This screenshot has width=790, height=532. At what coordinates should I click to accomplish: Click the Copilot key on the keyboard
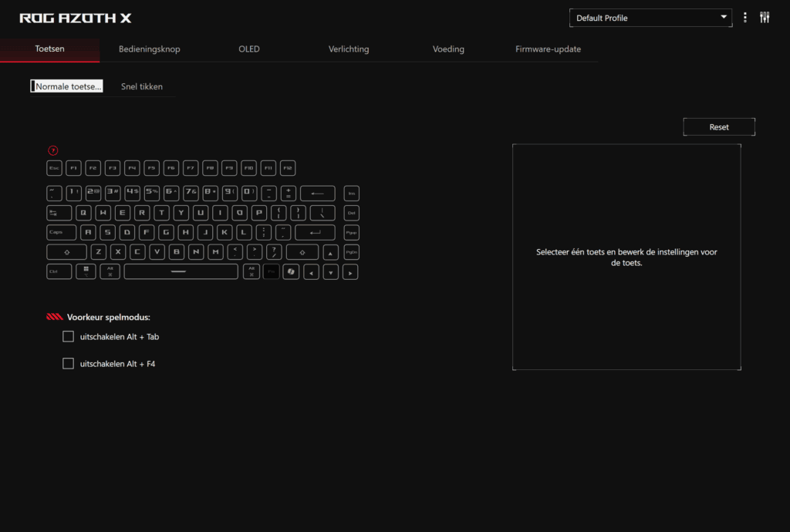(291, 272)
